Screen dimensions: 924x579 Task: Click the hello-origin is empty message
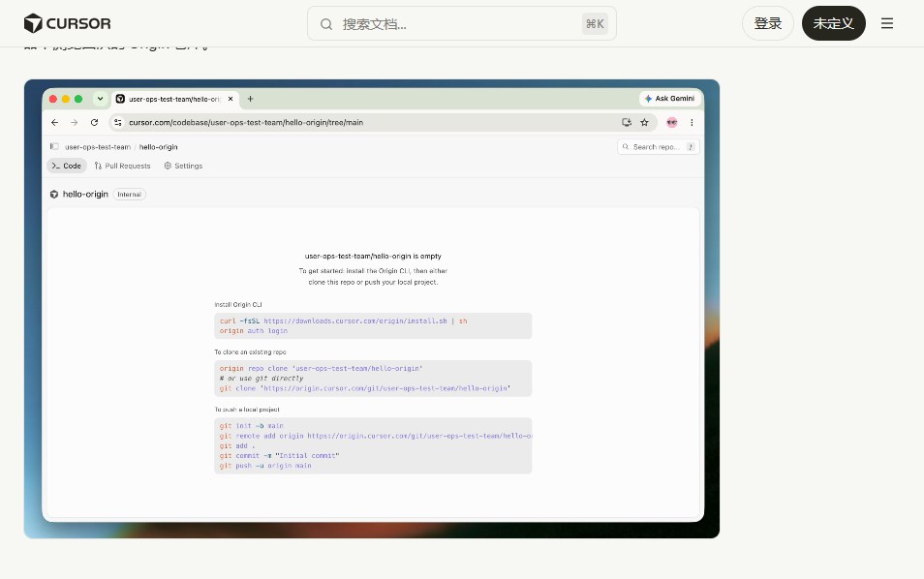(373, 257)
